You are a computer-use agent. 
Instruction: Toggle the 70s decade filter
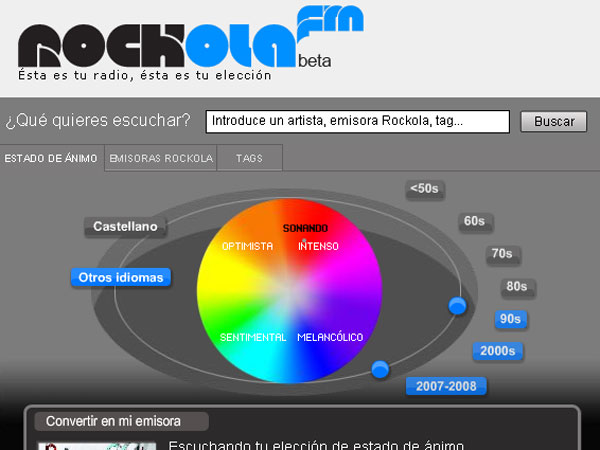click(503, 254)
